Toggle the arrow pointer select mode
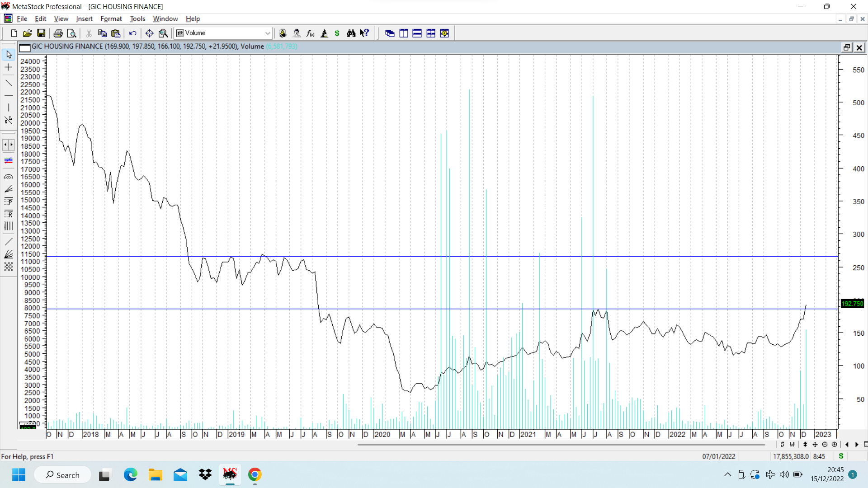This screenshot has height=488, width=868. [x=8, y=55]
